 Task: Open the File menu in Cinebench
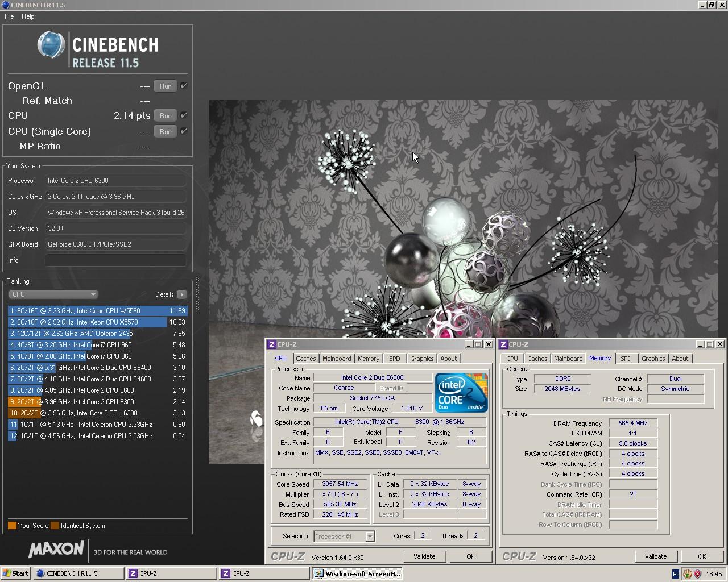(9, 16)
